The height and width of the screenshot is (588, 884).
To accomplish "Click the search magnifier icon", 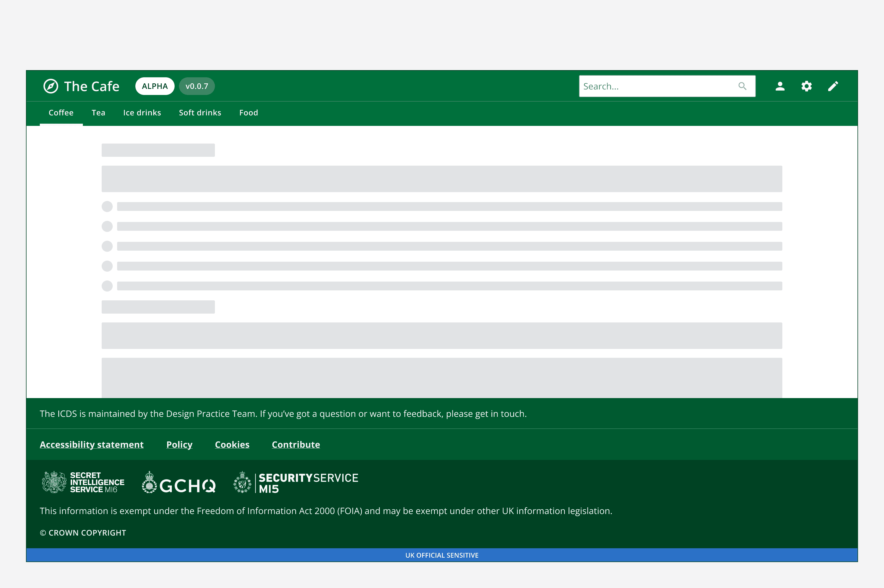I will (743, 86).
